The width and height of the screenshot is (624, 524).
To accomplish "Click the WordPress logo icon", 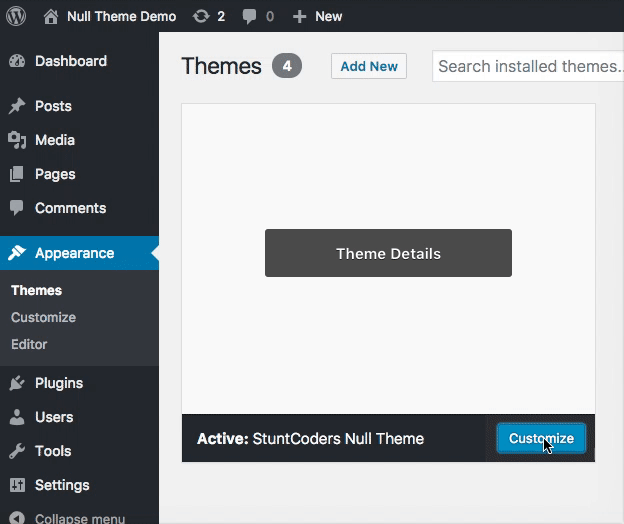I will point(16,16).
